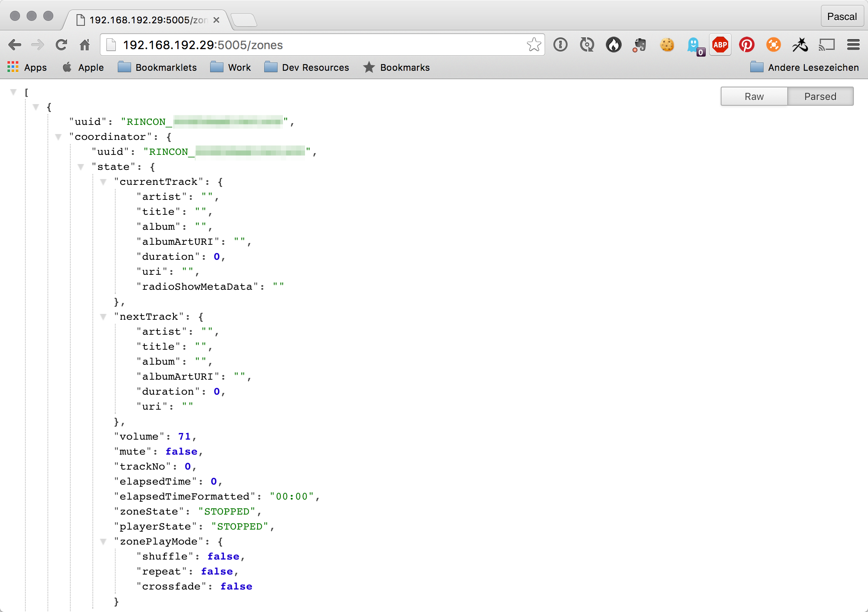868x612 pixels.
Task: Open the Evernote Web Clipper extension
Action: click(x=640, y=45)
